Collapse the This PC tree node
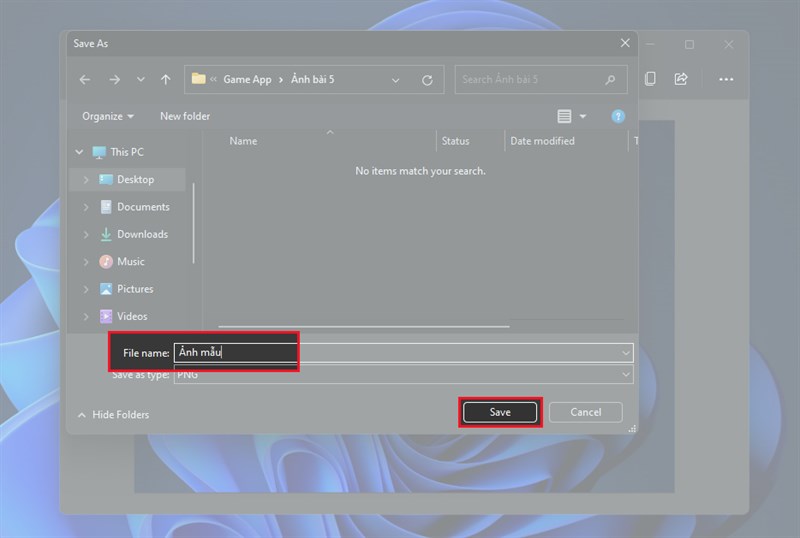The height and width of the screenshot is (538, 800). pos(79,152)
